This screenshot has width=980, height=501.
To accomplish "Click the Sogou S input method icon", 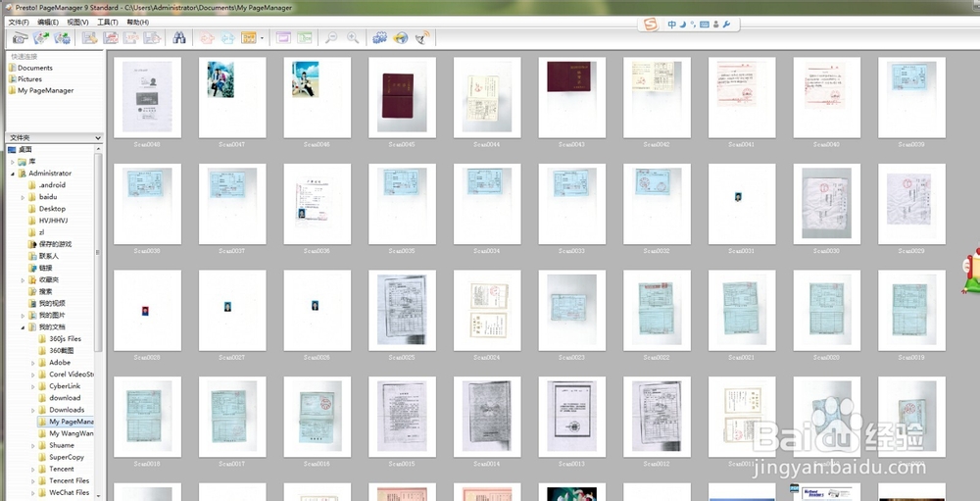I will coord(652,25).
